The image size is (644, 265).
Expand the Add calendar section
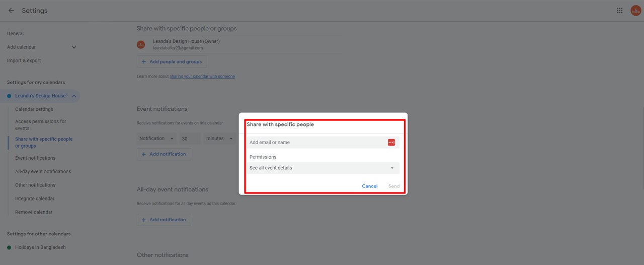pos(74,47)
